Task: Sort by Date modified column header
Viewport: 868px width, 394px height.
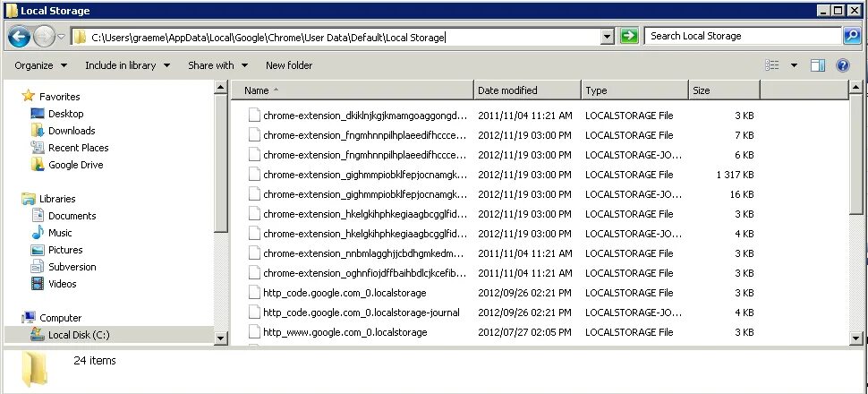Action: 527,90
